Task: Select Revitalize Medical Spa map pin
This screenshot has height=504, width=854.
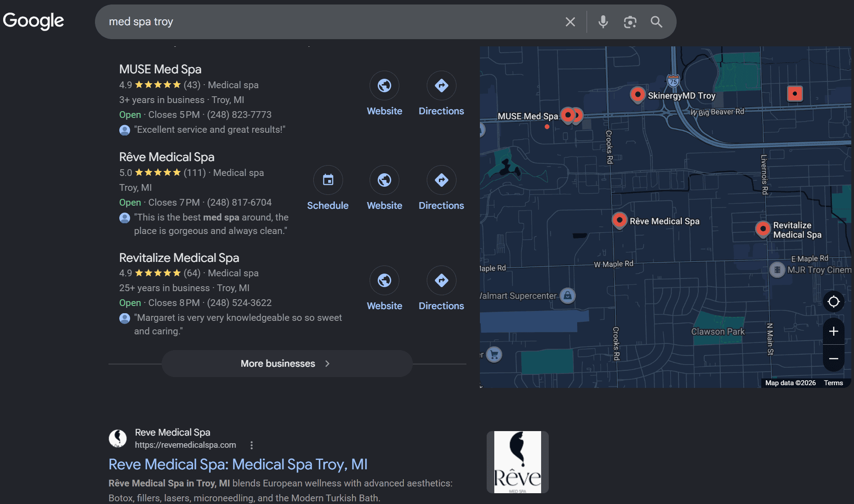Action: pyautogui.click(x=763, y=229)
